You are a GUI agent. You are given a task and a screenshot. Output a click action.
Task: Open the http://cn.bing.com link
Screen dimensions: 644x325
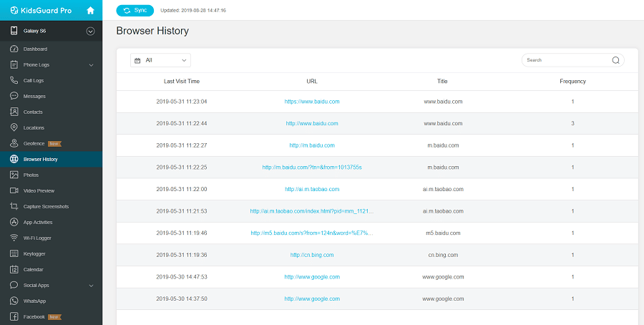(x=312, y=255)
